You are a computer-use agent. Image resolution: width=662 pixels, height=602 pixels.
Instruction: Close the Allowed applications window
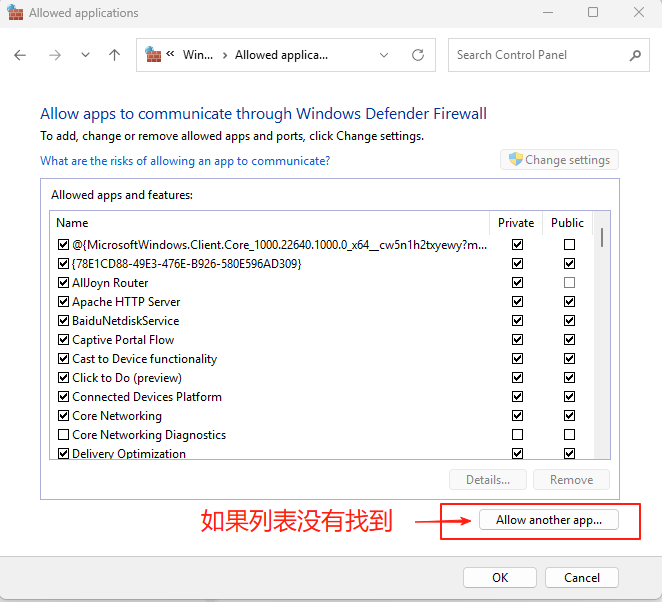point(639,13)
